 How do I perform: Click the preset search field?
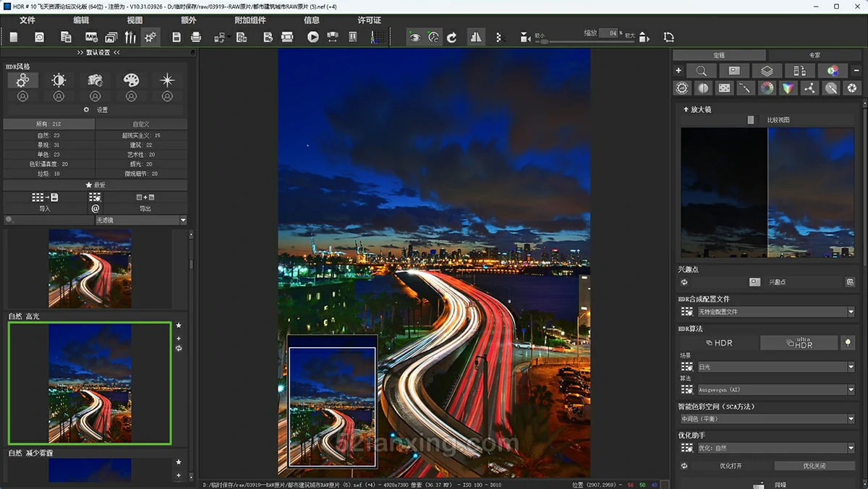[48, 220]
